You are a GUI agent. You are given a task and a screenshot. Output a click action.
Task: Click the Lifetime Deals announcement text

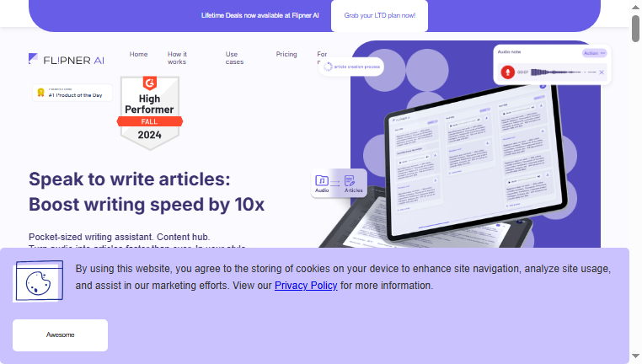[260, 15]
